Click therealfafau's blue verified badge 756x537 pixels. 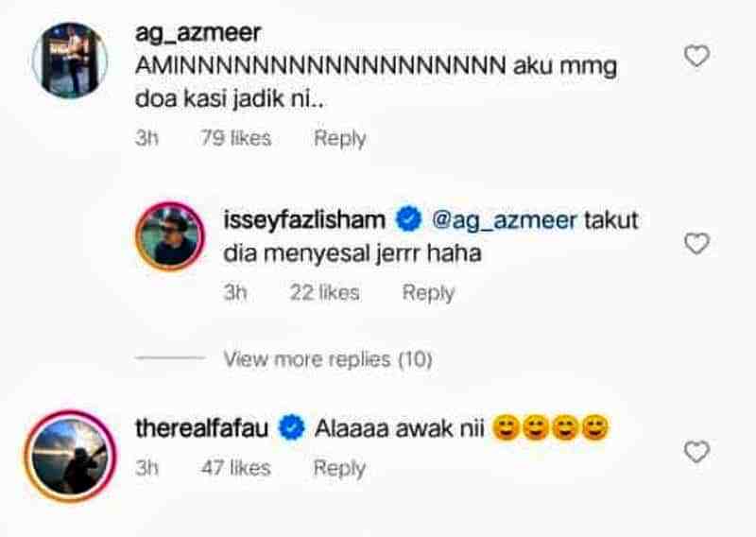[x=292, y=427]
